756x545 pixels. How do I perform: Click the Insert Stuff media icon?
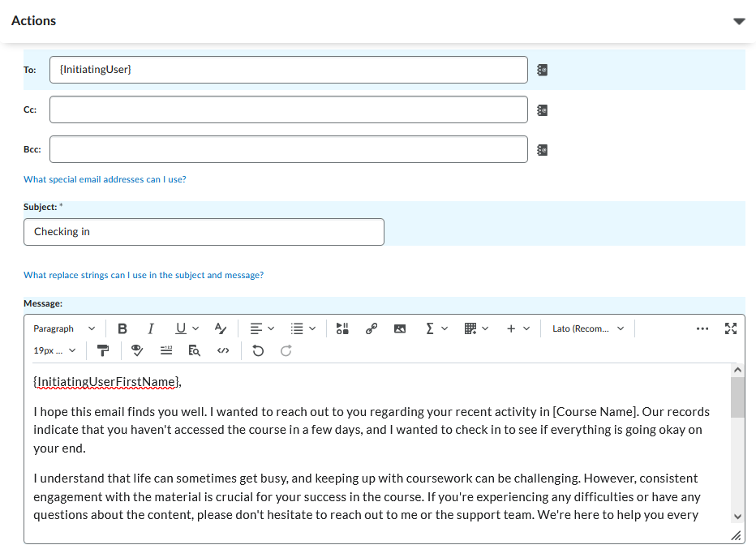(x=342, y=328)
